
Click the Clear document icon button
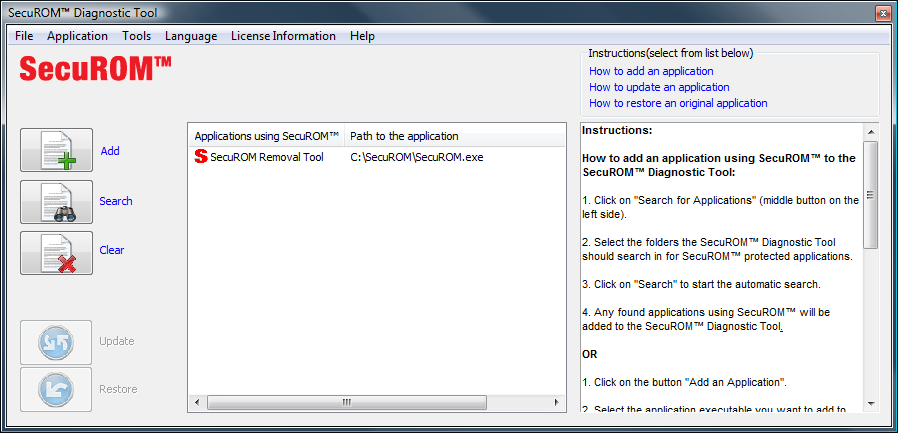(x=56, y=253)
